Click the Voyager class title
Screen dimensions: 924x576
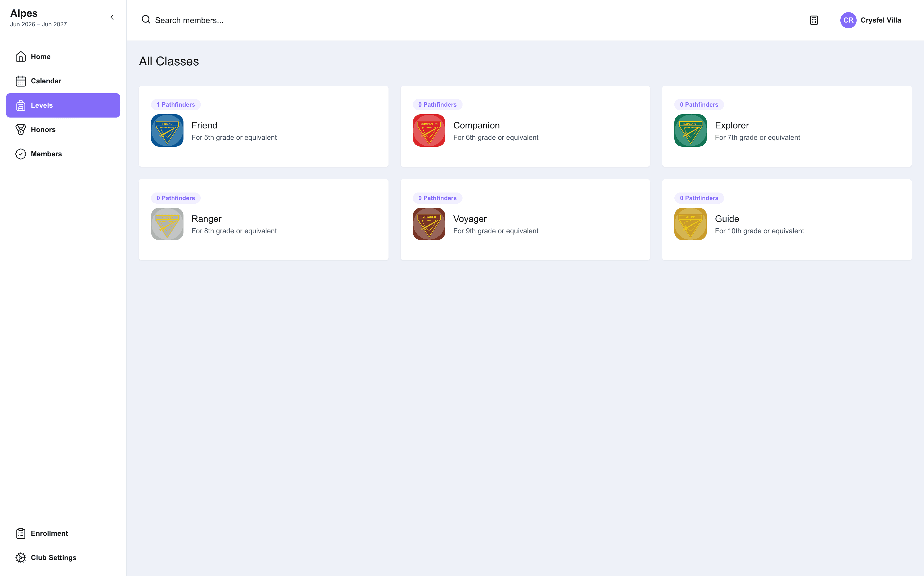pyautogui.click(x=470, y=219)
